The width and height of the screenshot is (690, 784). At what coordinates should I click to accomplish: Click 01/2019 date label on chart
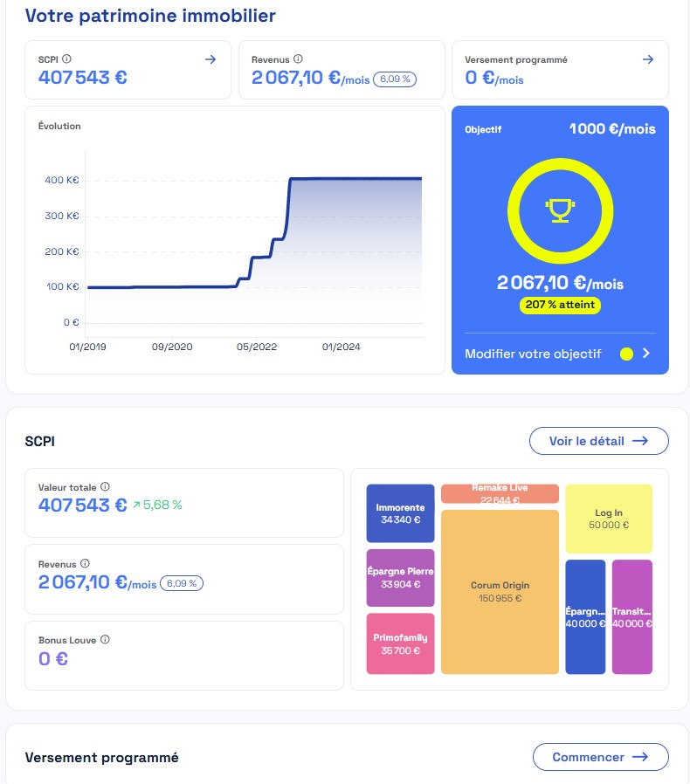[x=87, y=347]
